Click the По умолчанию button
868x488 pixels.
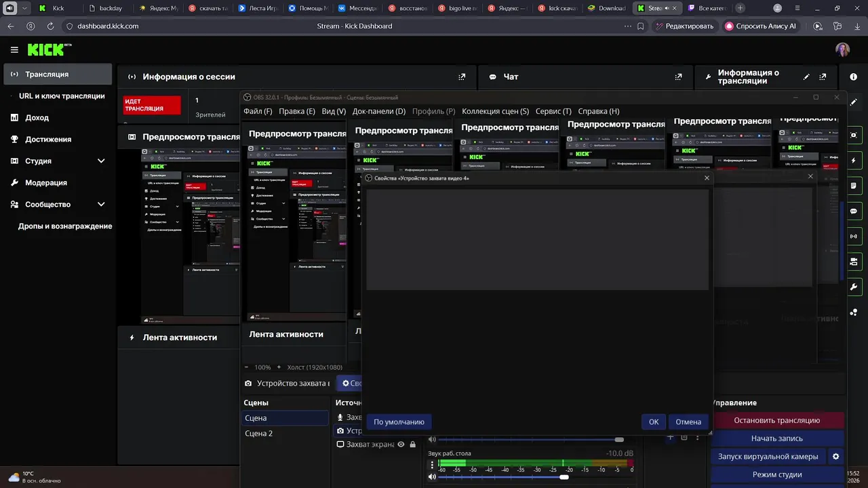(399, 422)
